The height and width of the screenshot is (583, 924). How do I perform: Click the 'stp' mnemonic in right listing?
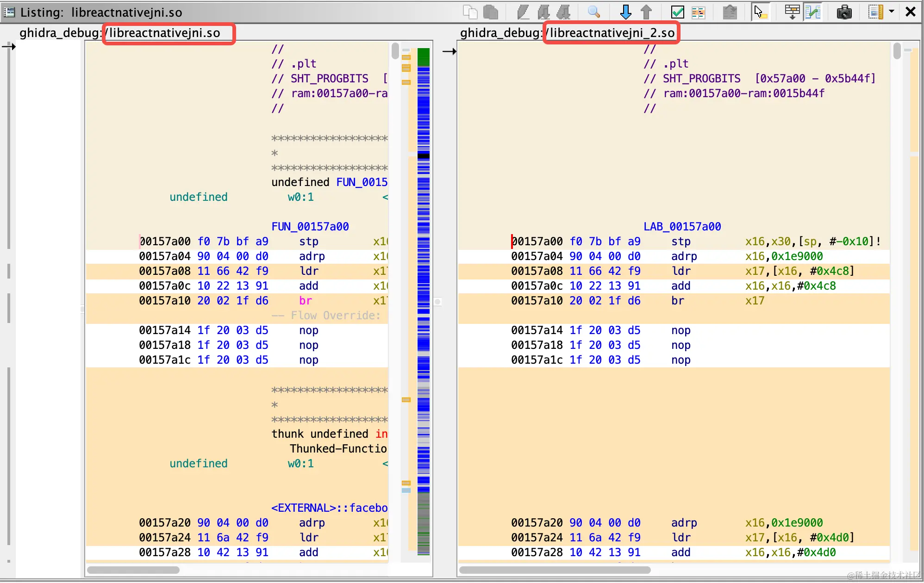coord(681,242)
